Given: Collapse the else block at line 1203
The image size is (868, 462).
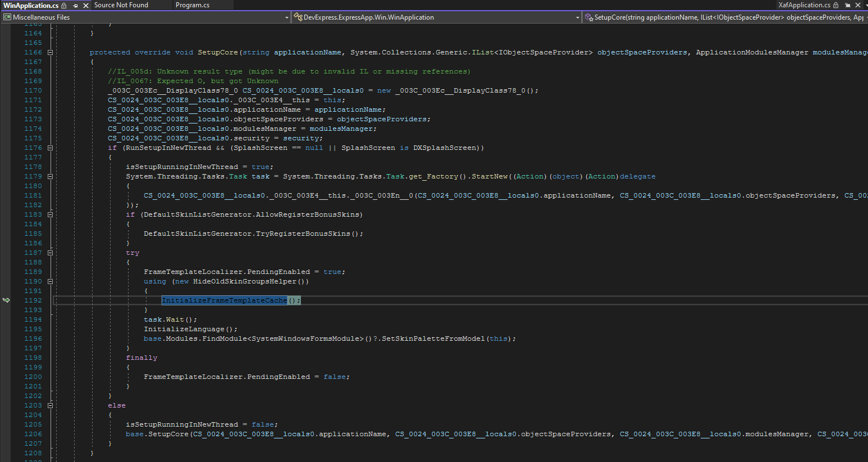Looking at the screenshot, I should click(x=50, y=405).
